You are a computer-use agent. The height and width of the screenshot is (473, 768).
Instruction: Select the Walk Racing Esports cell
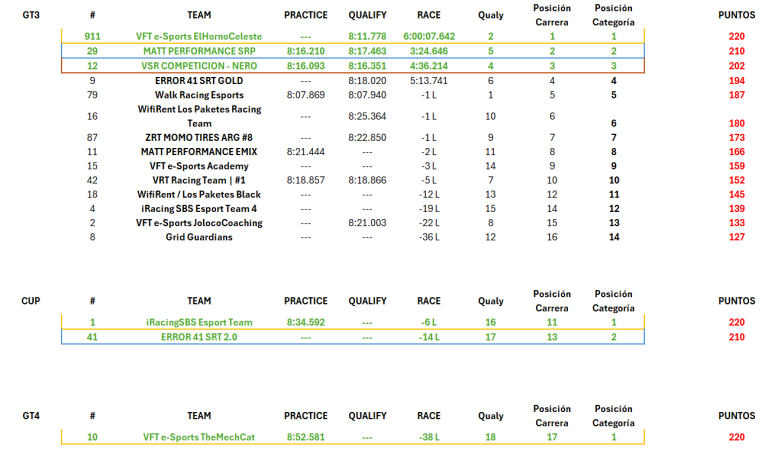point(199,95)
